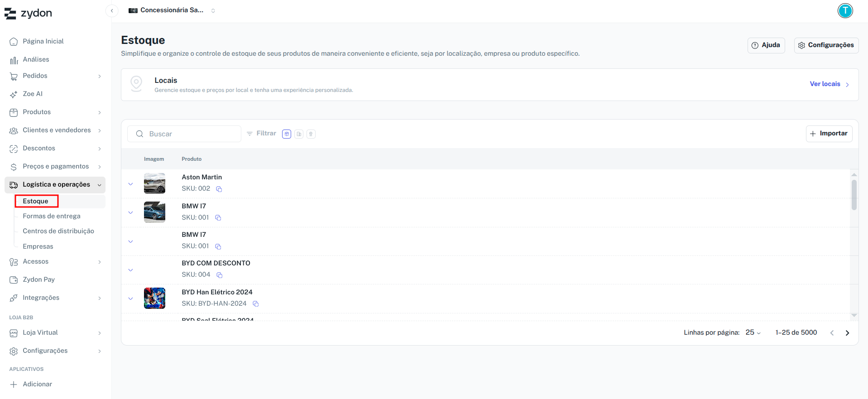
Task: Click the BYD Han Elétrico 2024 name
Action: point(217,292)
